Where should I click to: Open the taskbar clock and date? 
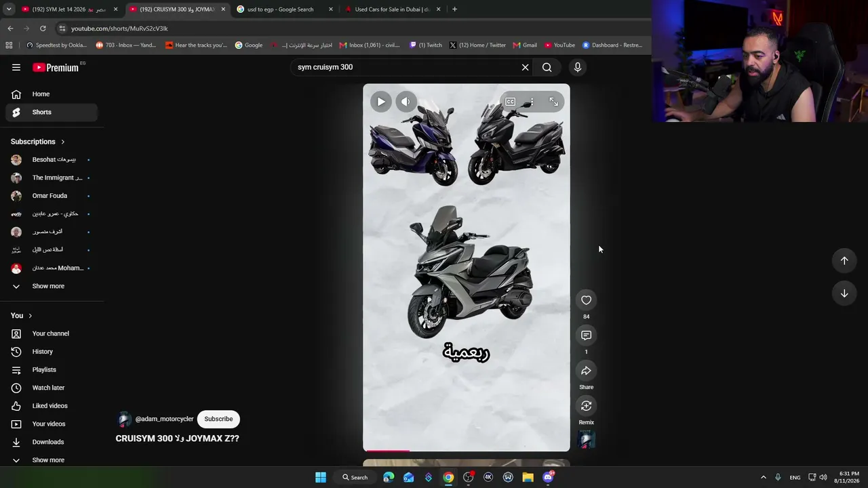849,477
